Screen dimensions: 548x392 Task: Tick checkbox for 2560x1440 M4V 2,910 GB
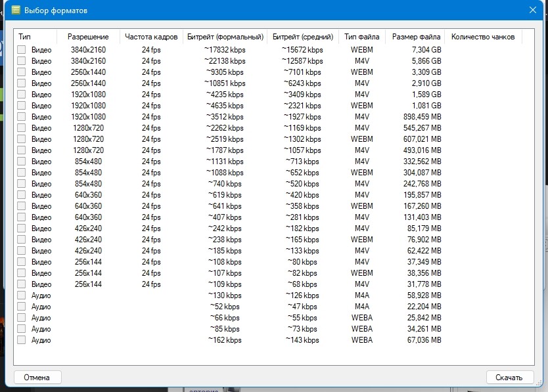(21, 83)
